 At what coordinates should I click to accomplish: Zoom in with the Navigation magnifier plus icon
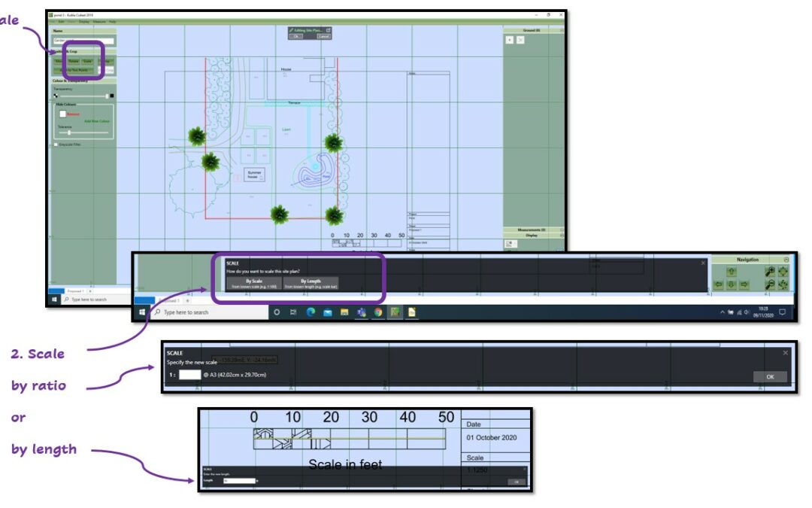point(770,271)
